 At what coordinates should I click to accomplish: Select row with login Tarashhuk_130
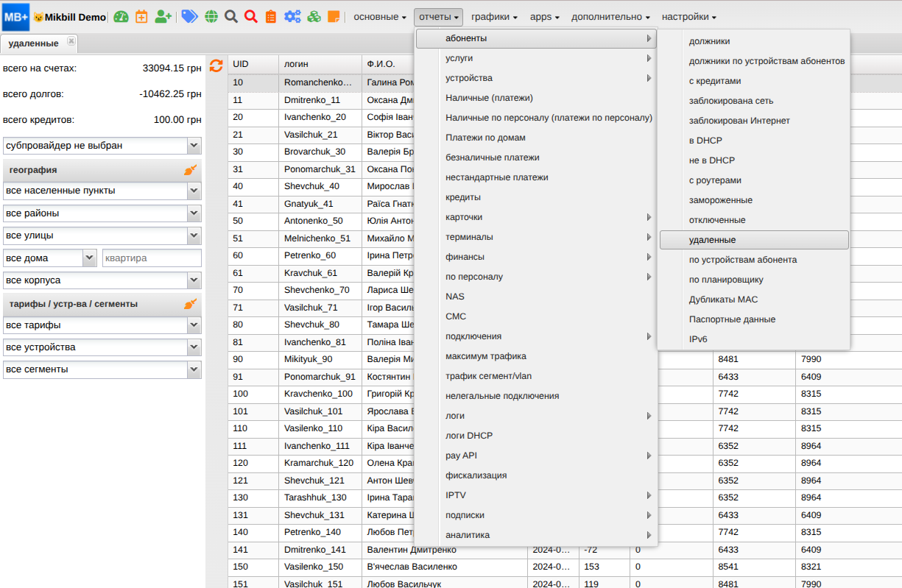click(315, 497)
